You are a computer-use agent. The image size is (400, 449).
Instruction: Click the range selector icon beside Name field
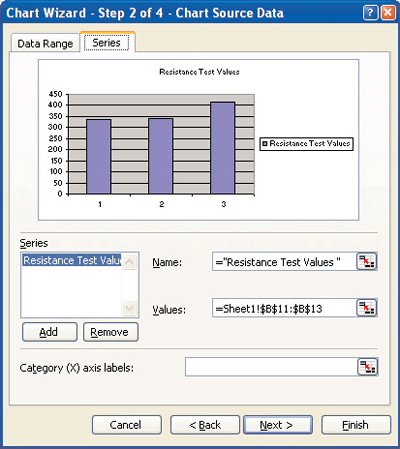(x=366, y=262)
